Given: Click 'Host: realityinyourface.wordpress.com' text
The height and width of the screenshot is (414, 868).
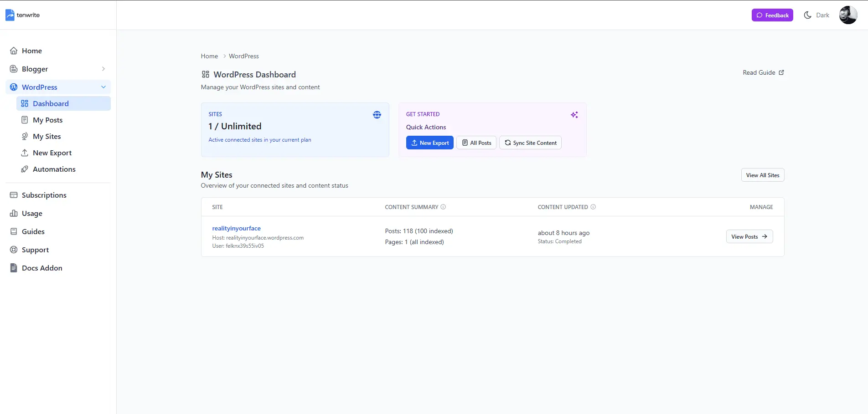Looking at the screenshot, I should pos(258,238).
